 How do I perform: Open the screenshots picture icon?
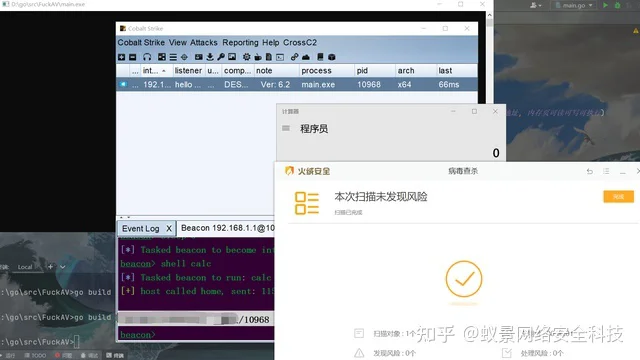point(232,57)
